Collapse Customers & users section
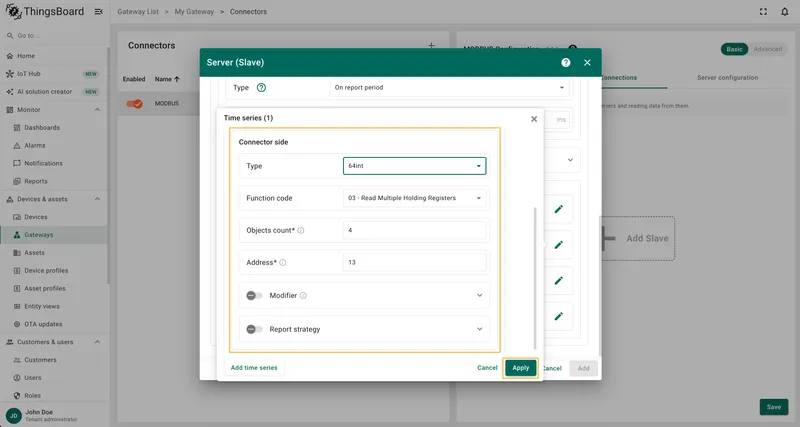The width and height of the screenshot is (800, 427). 97,342
